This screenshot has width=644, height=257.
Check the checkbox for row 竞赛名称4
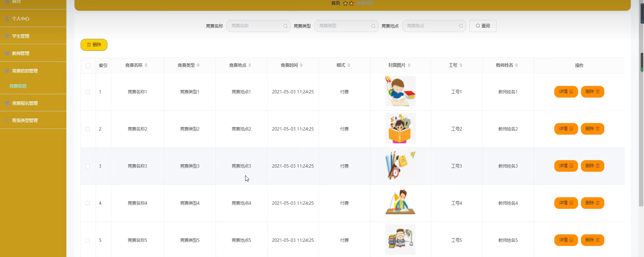[88, 203]
